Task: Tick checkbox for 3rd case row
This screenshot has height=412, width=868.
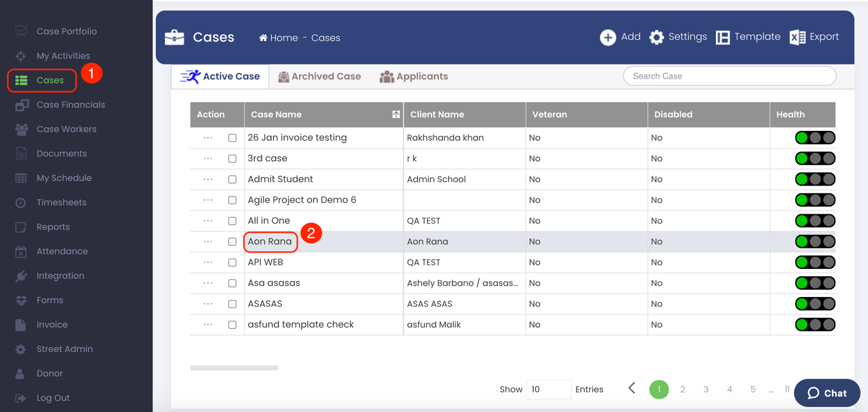Action: [x=232, y=159]
